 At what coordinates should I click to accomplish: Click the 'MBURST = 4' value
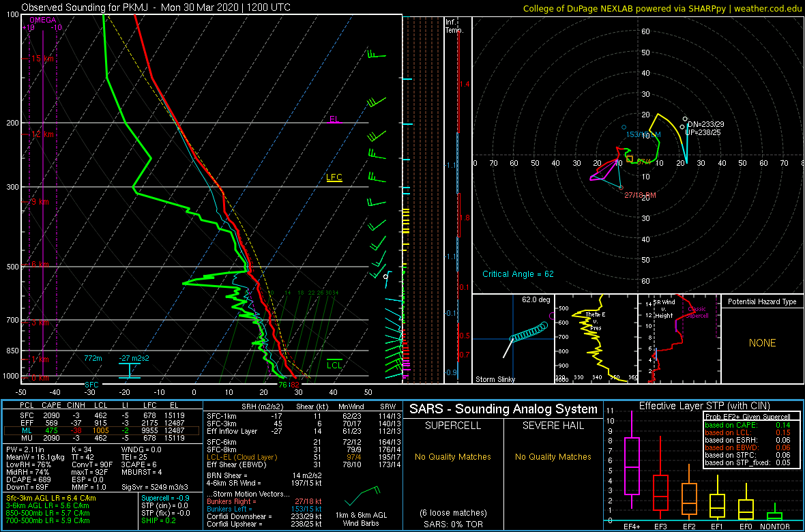tap(142, 473)
